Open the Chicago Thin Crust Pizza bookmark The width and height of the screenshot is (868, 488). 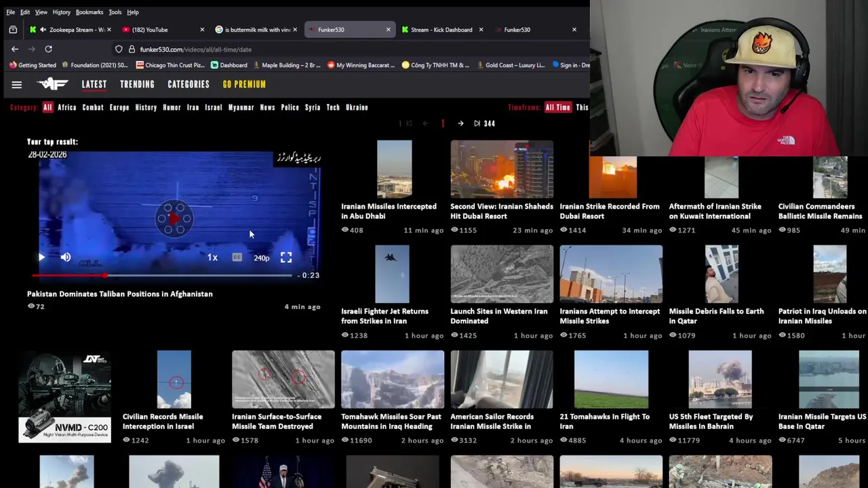click(170, 65)
